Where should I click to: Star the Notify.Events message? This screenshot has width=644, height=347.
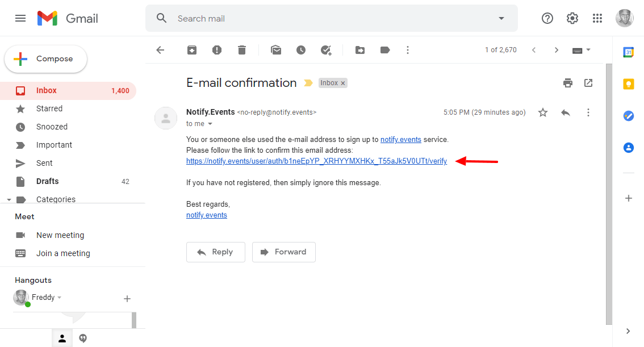coord(542,112)
